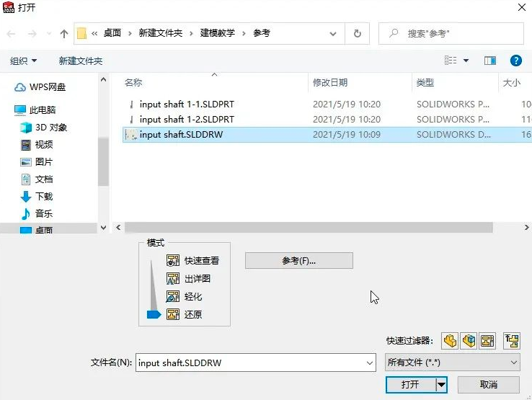Toggle the preview pane icon
Image resolution: width=532 pixels, height=400 pixels.
[x=490, y=61]
